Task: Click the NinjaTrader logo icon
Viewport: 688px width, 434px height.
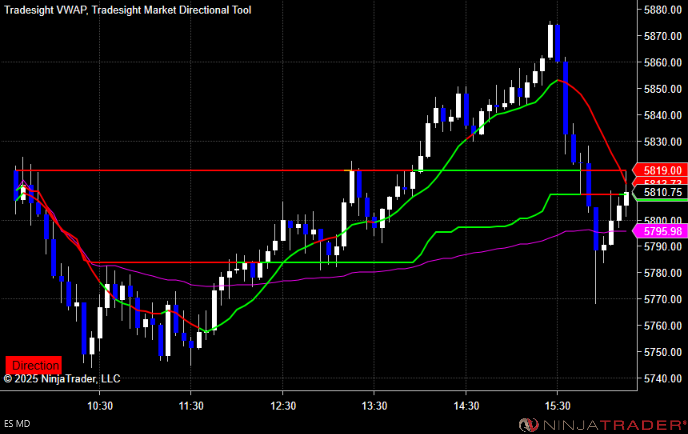Action: click(x=528, y=425)
